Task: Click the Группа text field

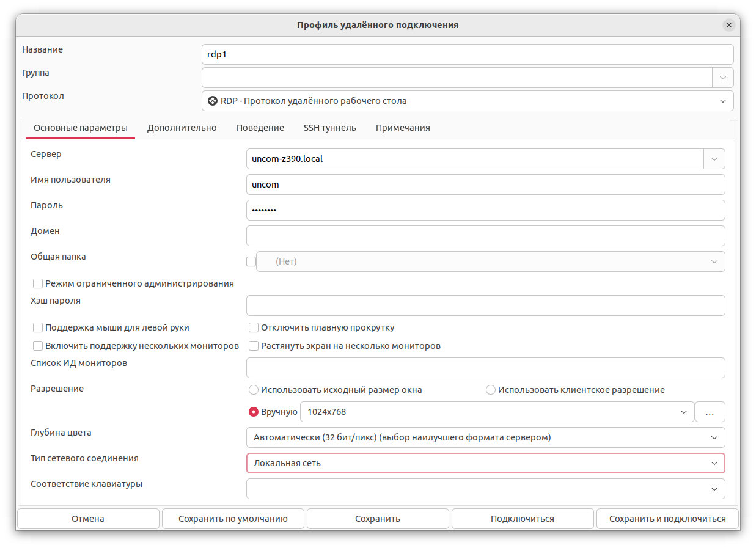Action: click(x=457, y=78)
